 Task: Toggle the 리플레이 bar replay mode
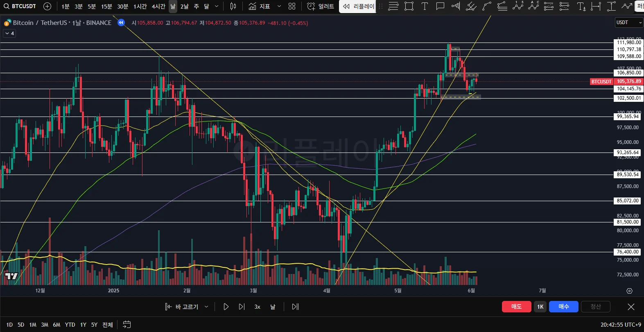coord(358,6)
